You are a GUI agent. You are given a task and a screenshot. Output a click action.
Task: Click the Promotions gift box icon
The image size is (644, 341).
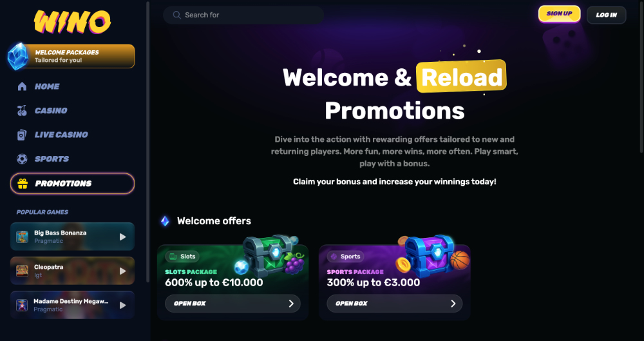(x=23, y=184)
